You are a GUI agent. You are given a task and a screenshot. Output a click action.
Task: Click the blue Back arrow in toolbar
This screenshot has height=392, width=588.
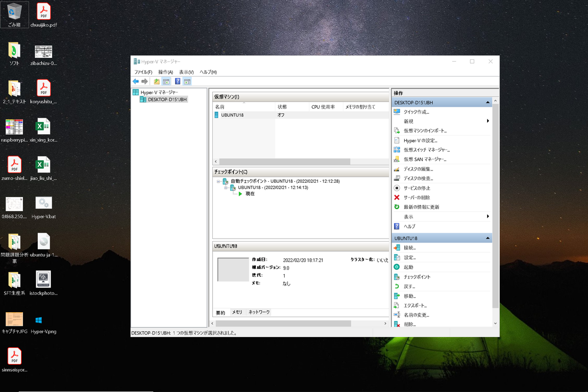click(x=136, y=81)
